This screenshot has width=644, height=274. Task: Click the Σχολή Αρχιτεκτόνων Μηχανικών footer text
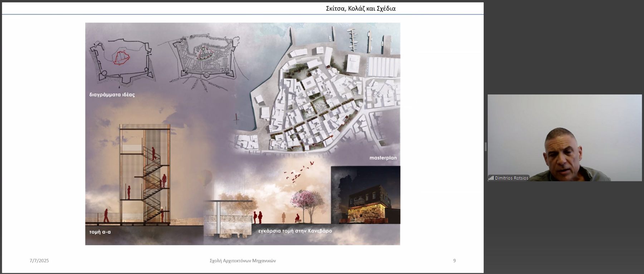(243, 261)
